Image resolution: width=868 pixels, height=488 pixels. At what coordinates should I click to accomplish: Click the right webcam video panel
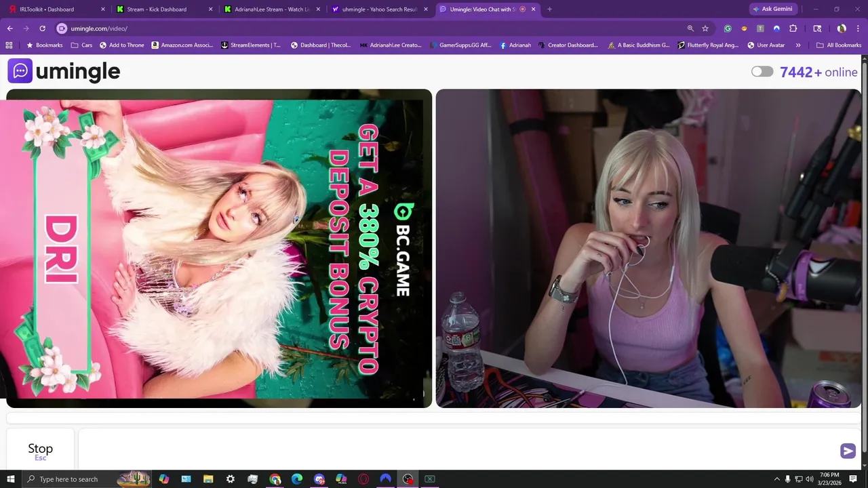coord(648,249)
